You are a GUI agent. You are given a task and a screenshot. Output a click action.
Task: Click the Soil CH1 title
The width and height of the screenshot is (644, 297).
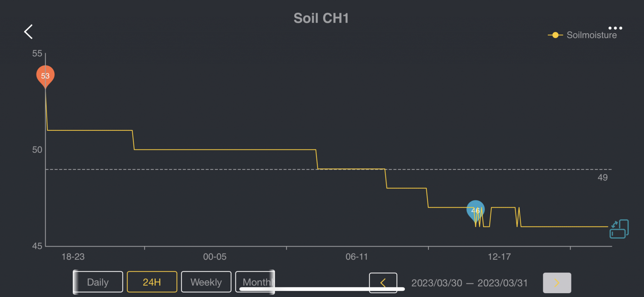click(x=321, y=18)
